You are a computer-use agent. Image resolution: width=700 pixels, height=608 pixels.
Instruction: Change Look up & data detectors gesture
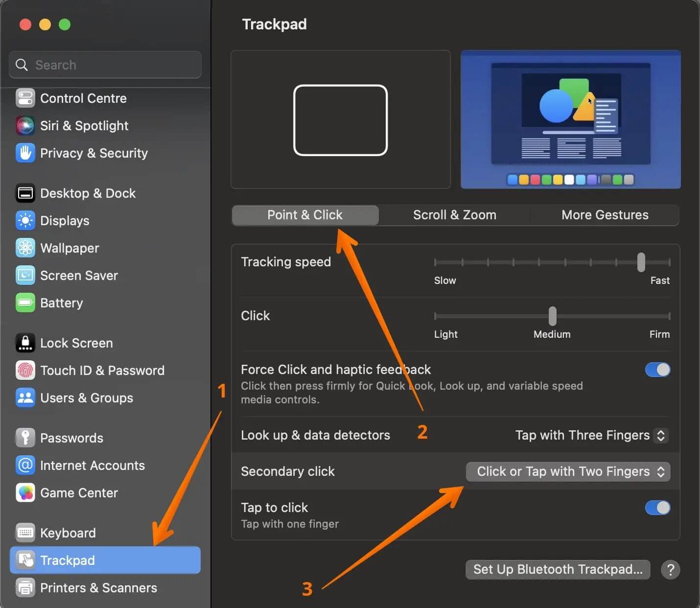(590, 435)
